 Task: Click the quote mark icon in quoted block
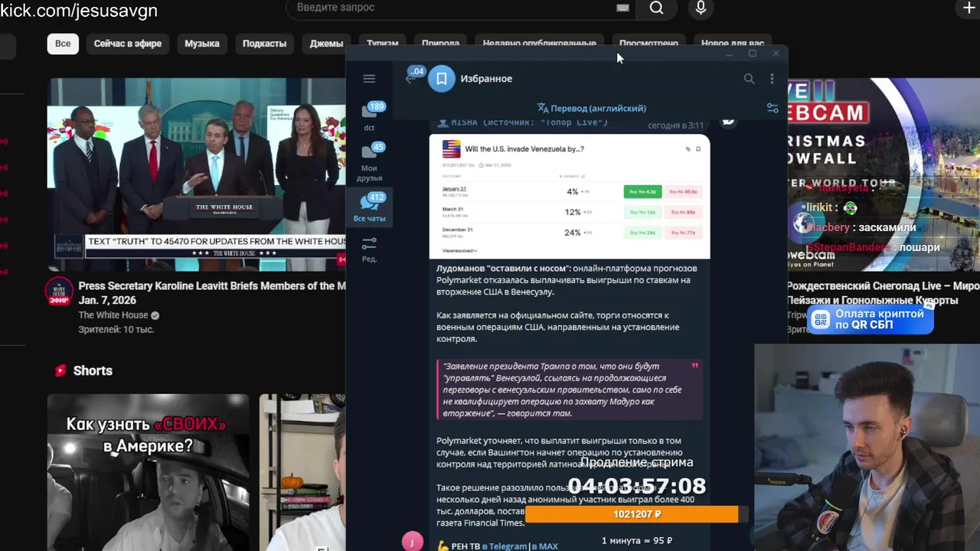click(x=695, y=366)
